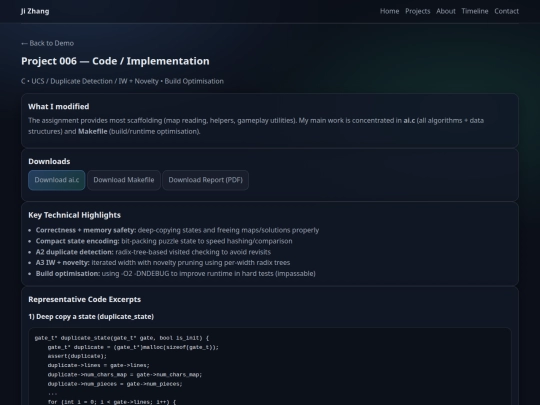The image size is (540, 405).
Task: Click the A3 IW + novelty bullet
Action: pyautogui.click(x=163, y=263)
